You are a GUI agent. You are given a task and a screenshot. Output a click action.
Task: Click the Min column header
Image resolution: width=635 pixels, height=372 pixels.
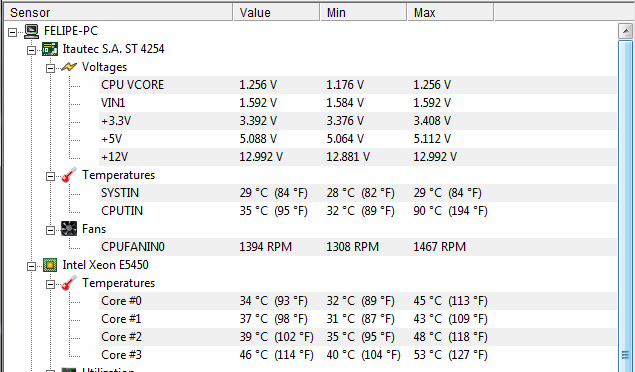coord(364,13)
